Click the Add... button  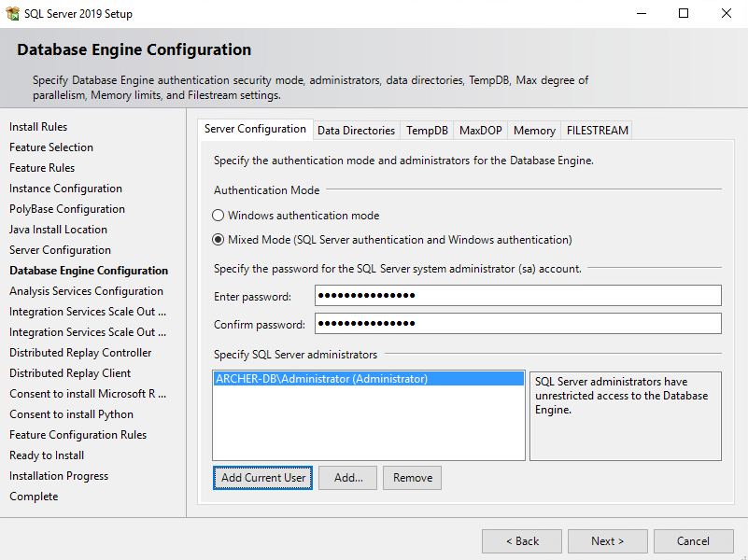[347, 478]
